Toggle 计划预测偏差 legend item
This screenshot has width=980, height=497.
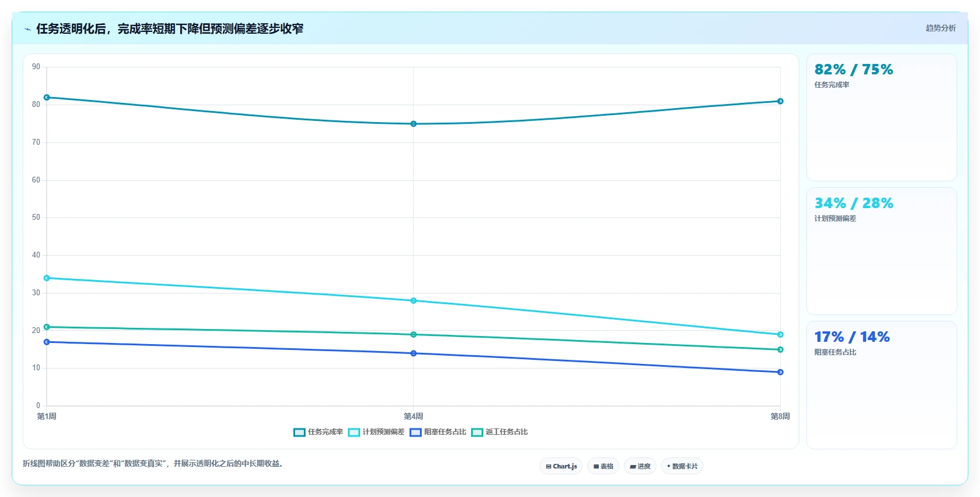376,432
